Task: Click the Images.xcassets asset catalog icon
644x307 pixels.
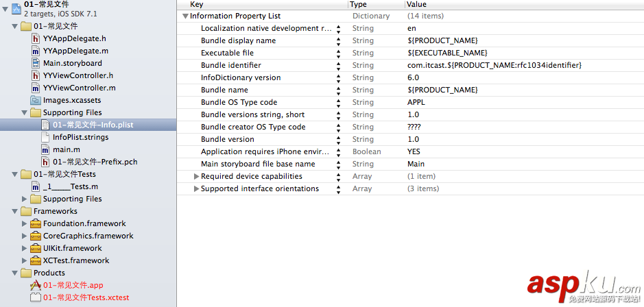Action: pos(36,101)
